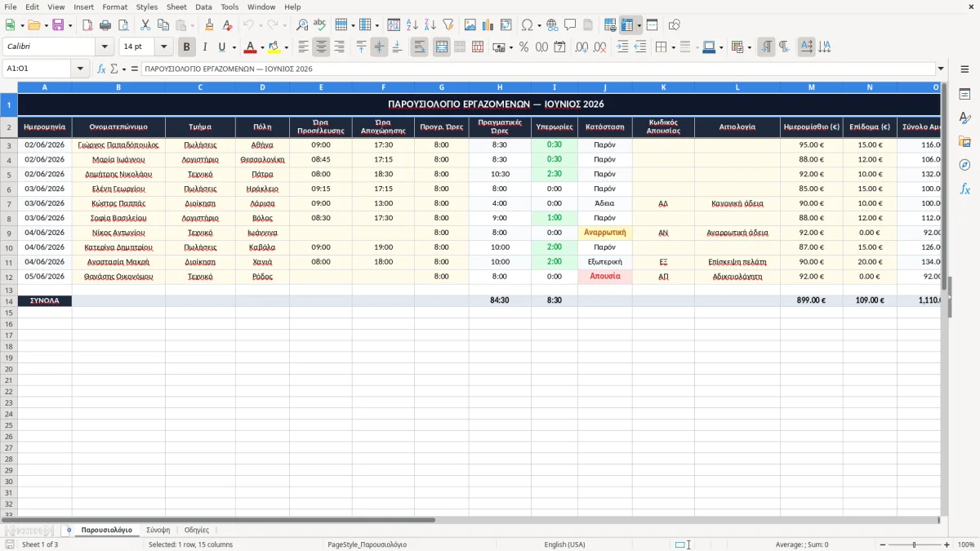Click the Format as Percent icon
This screenshot has width=980, height=551.
(x=523, y=47)
